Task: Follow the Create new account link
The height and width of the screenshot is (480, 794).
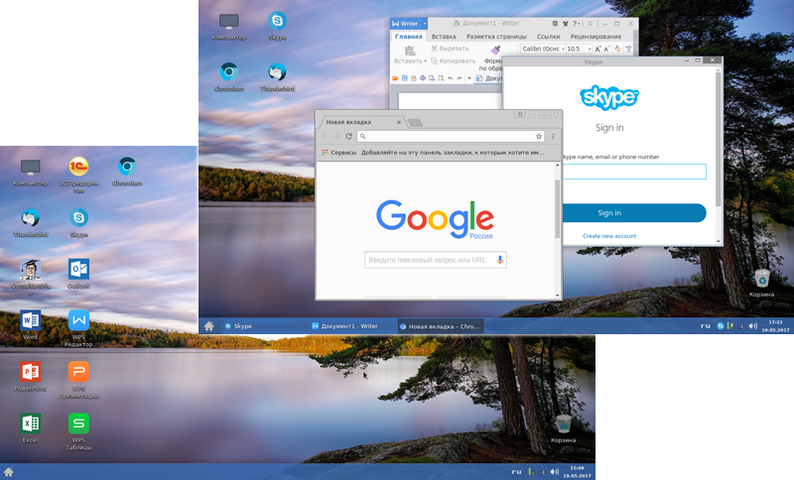Action: (x=609, y=236)
